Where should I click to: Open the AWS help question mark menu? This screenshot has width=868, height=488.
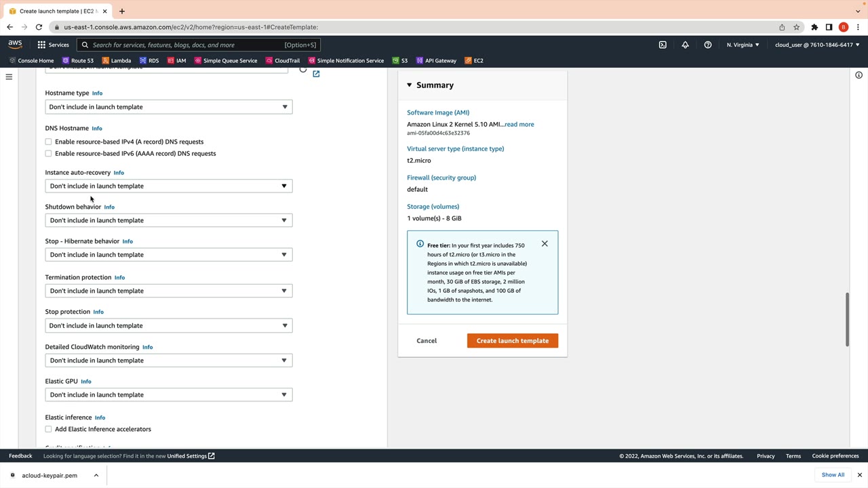click(x=708, y=45)
